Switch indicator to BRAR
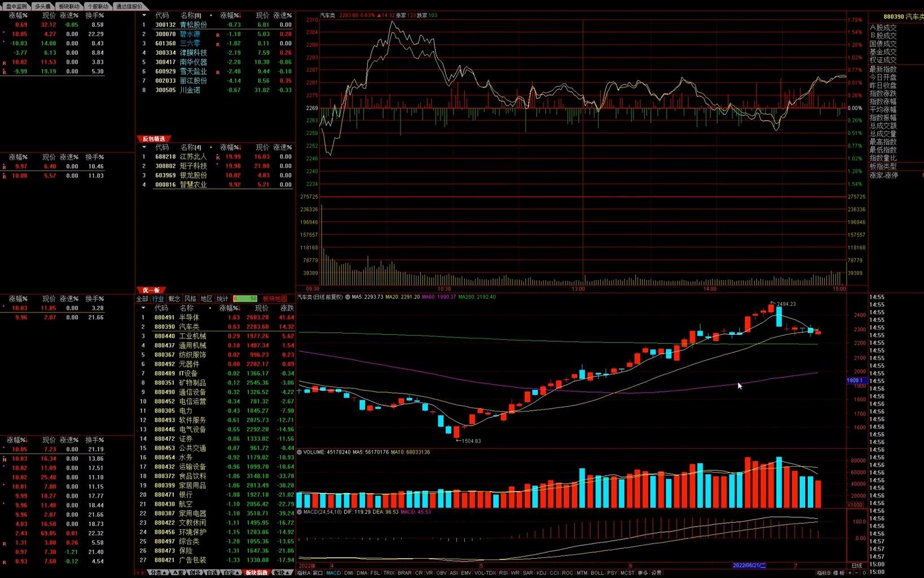This screenshot has height=578, width=924. 404,573
